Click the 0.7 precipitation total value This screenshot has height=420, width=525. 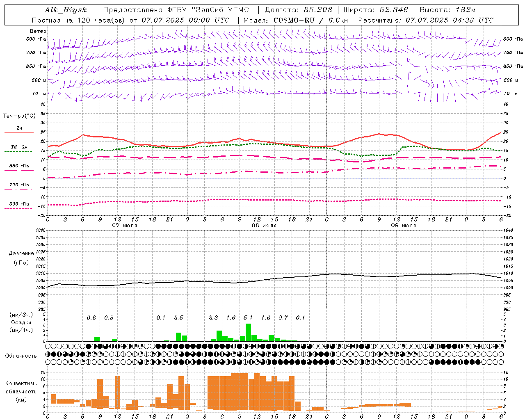pyautogui.click(x=283, y=317)
